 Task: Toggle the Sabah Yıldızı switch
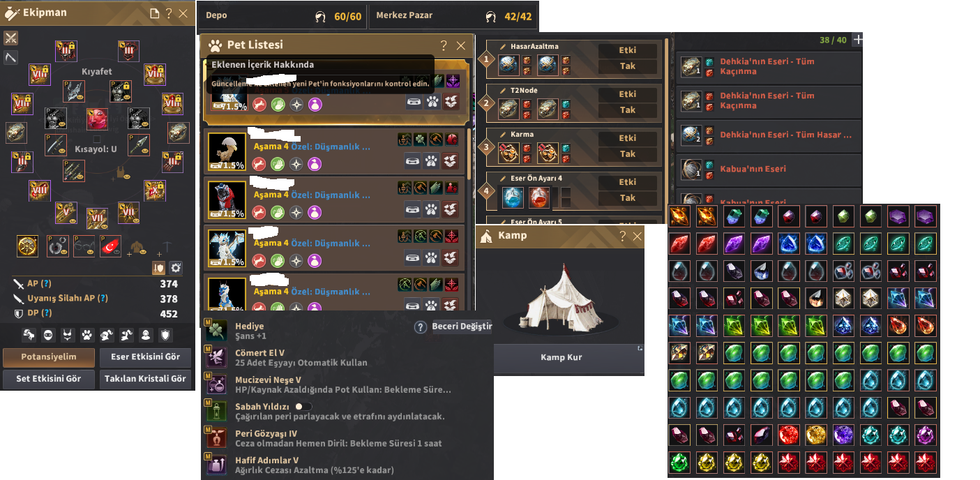pyautogui.click(x=303, y=406)
